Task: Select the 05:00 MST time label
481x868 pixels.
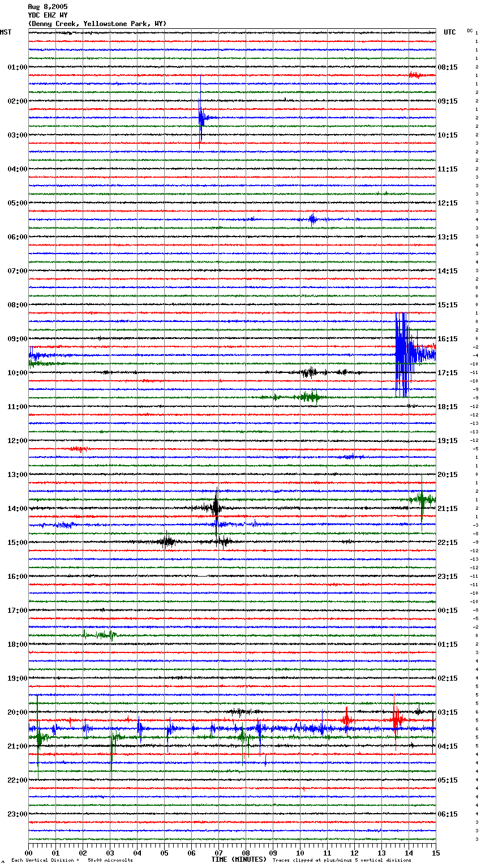Action: [x=18, y=203]
